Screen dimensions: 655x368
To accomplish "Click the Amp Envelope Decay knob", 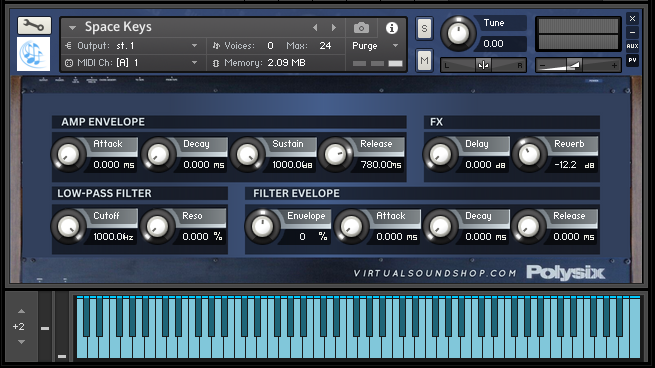I will point(158,155).
